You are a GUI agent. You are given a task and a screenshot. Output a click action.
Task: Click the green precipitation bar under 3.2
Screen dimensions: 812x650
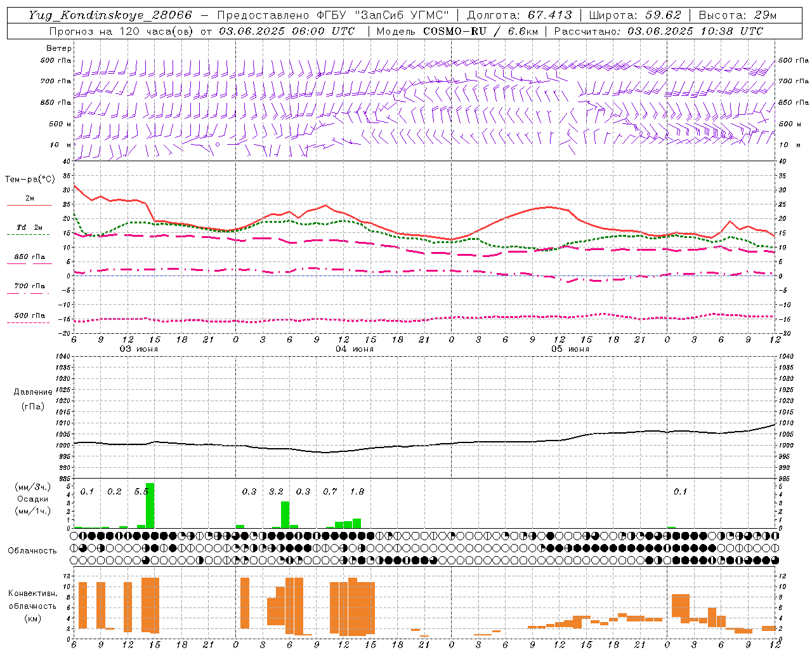(285, 515)
